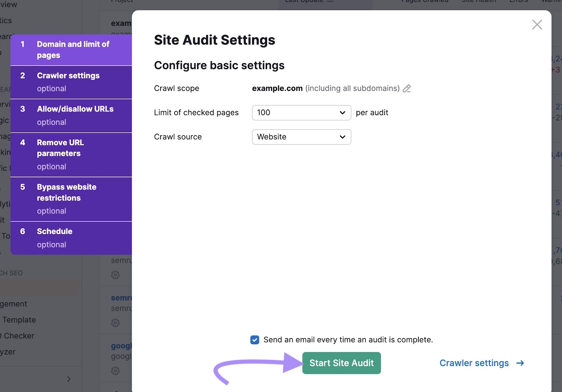Open the Crawl source dropdown
The width and height of the screenshot is (562, 392).
(301, 137)
